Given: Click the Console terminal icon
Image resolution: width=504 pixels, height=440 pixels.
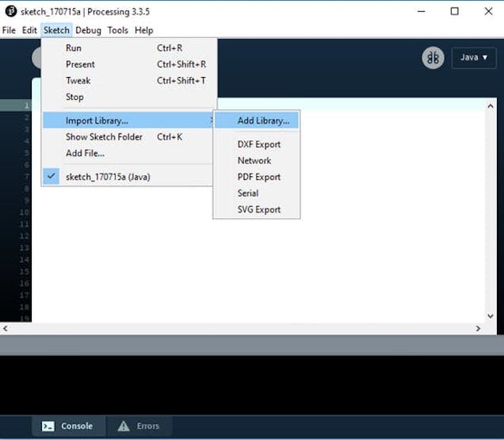Looking at the screenshot, I should (48, 427).
